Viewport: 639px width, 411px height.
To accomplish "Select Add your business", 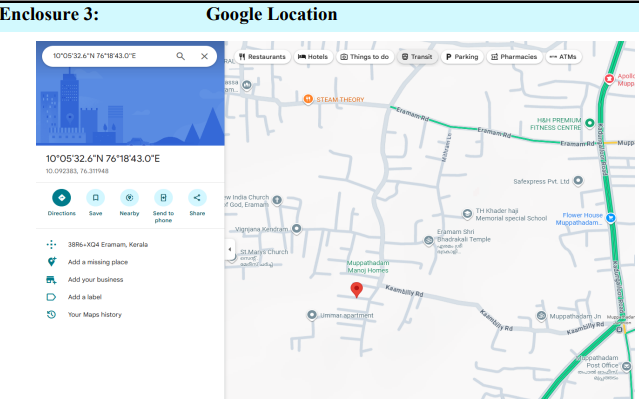I will [x=95, y=279].
